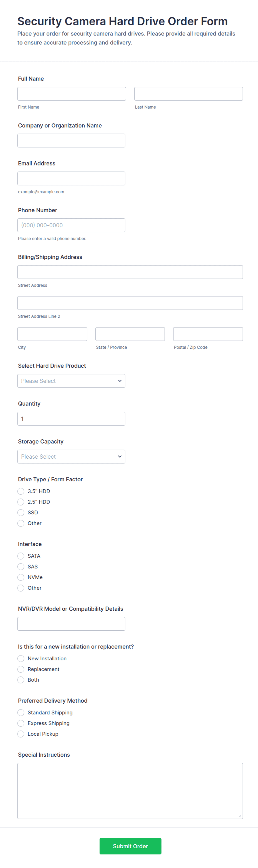Select the SATA interface option
258x868 pixels.
[x=21, y=556]
